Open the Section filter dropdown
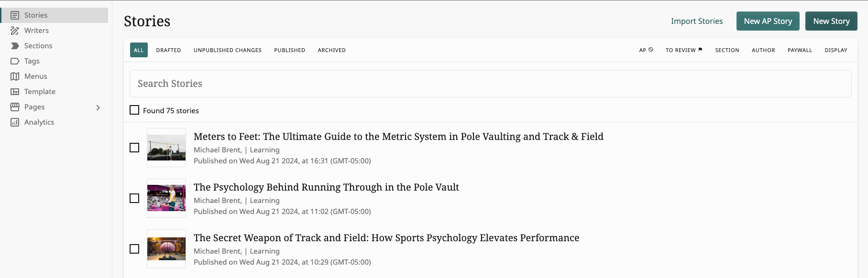868x278 pixels. click(x=727, y=50)
